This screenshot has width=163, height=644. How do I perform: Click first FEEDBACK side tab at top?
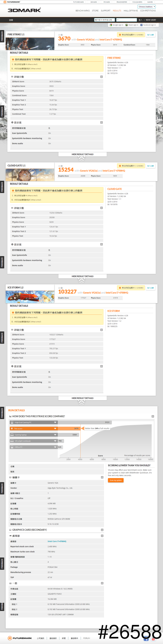[2, 36]
